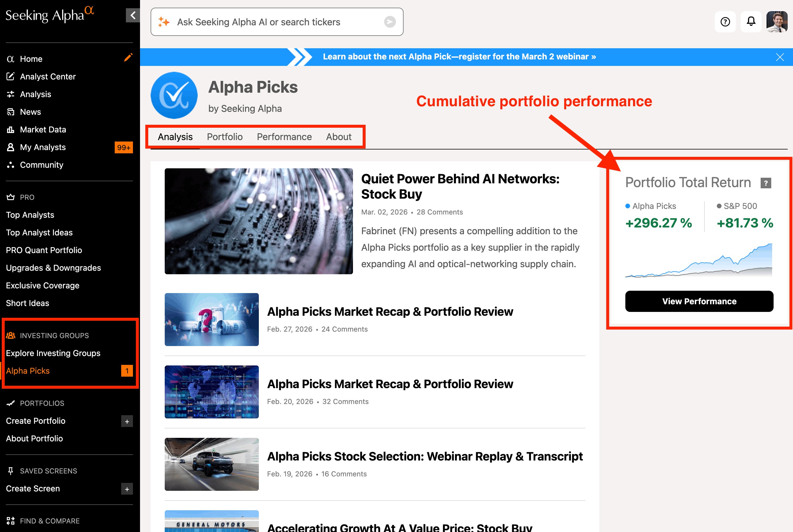Viewport: 793px width, 532px height.
Task: Open help via the question mark icon
Action: [725, 22]
